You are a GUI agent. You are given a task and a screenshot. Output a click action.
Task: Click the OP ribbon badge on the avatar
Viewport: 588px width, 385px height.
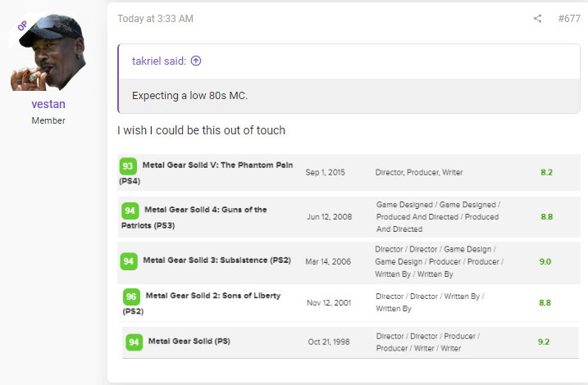(22, 25)
